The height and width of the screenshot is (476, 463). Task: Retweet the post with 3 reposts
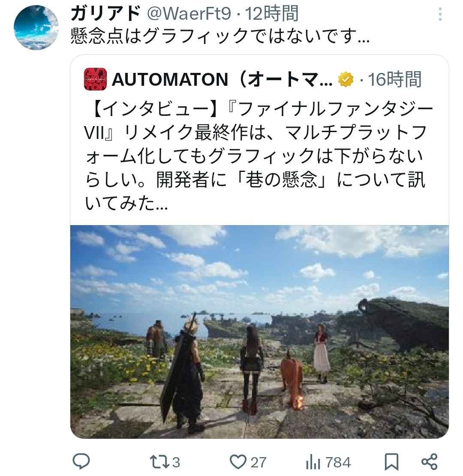point(159,462)
